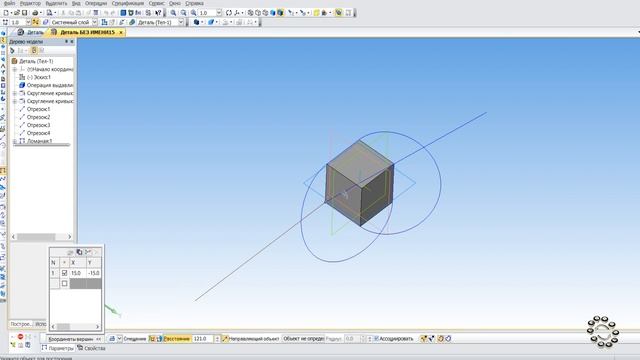Viewport: 640px width, 360px height.
Task: Expand the second Скругление кривых node
Action: click(x=15, y=101)
